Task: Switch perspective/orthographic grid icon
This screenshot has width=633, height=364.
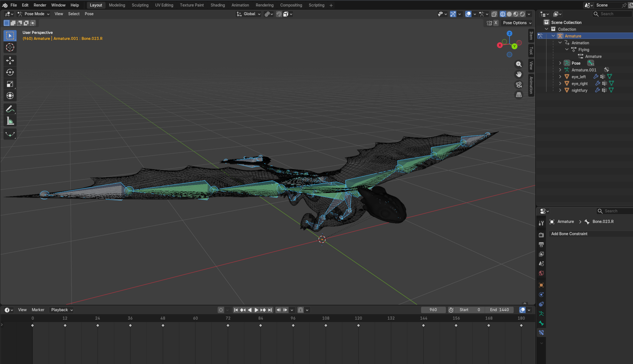Action: point(519,95)
